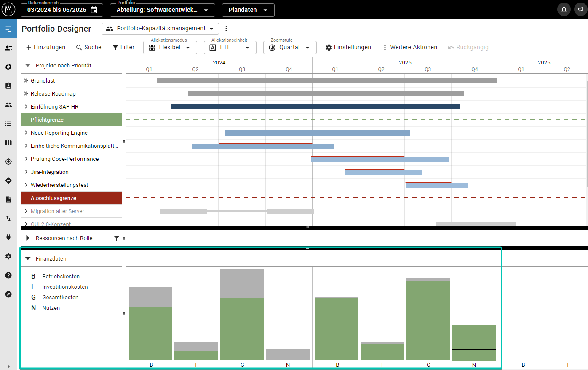The width and height of the screenshot is (588, 370).
Task: Open the board columns icon in the sidebar
Action: tap(8, 143)
